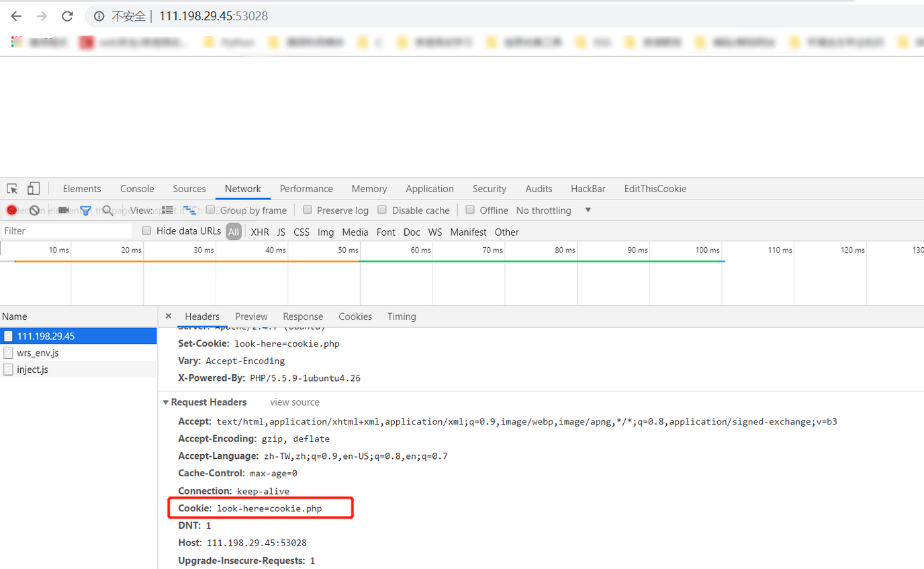Open the Response tab
The image size is (924, 569).
(303, 316)
